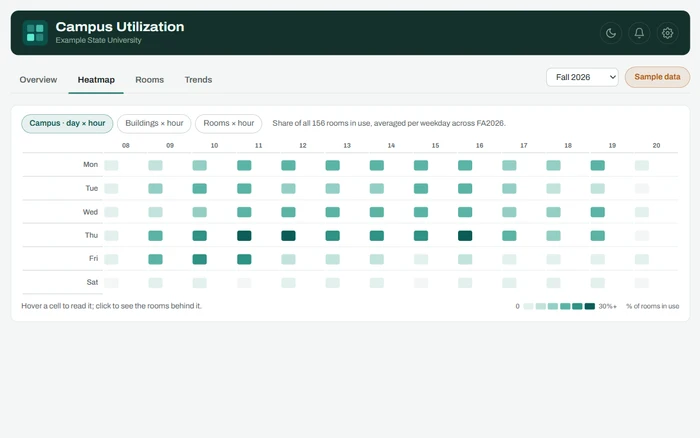The height and width of the screenshot is (438, 700).
Task: Select the Heatmap tab
Action: (96, 79)
